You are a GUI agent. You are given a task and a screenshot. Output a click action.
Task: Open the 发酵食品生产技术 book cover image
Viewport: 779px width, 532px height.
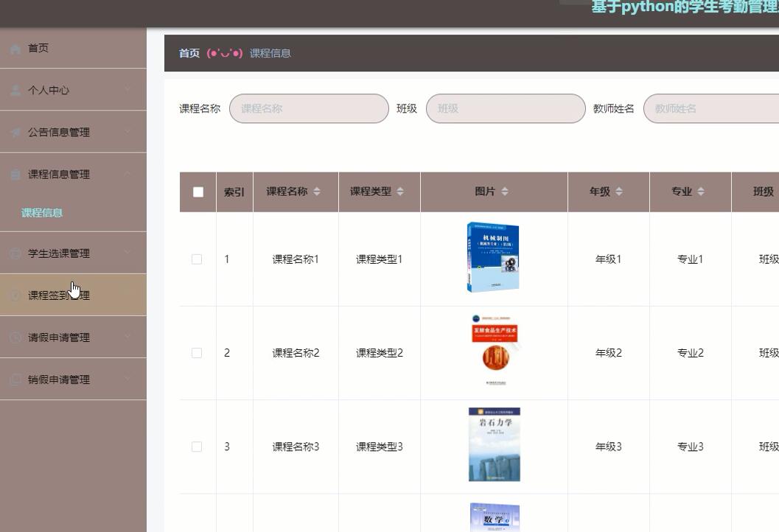[495, 350]
